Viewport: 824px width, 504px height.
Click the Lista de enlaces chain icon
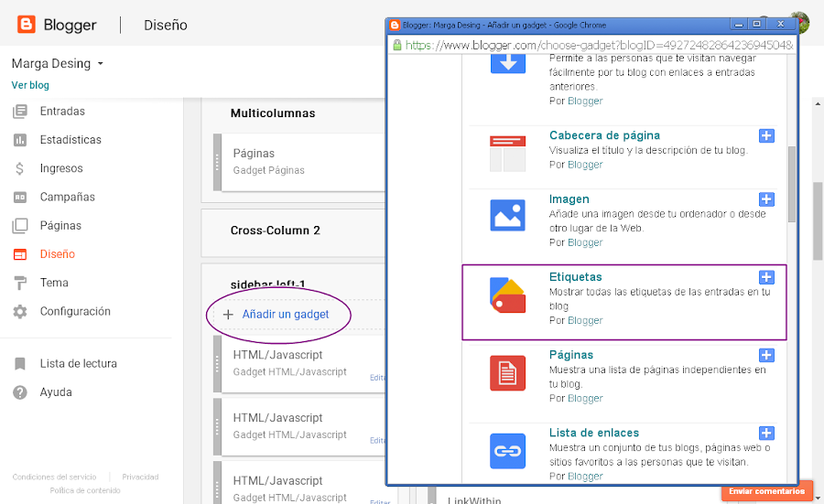[x=507, y=451]
